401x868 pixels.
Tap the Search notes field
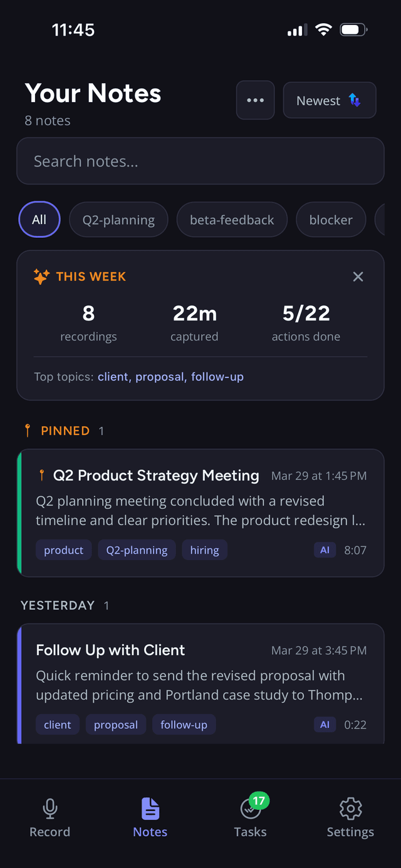point(200,161)
